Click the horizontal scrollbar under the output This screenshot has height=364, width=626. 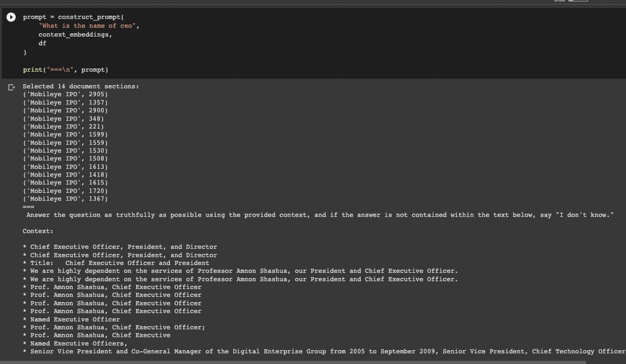point(293,362)
